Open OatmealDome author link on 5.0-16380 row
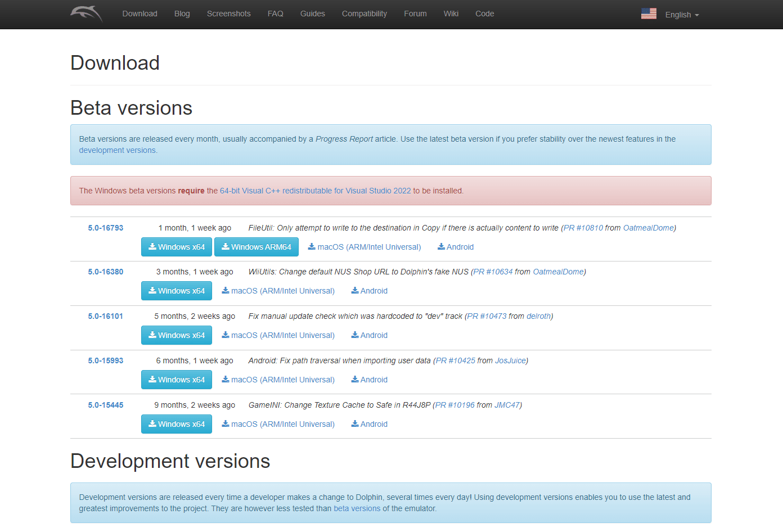Viewport: 783px width, 532px height. 559,272
